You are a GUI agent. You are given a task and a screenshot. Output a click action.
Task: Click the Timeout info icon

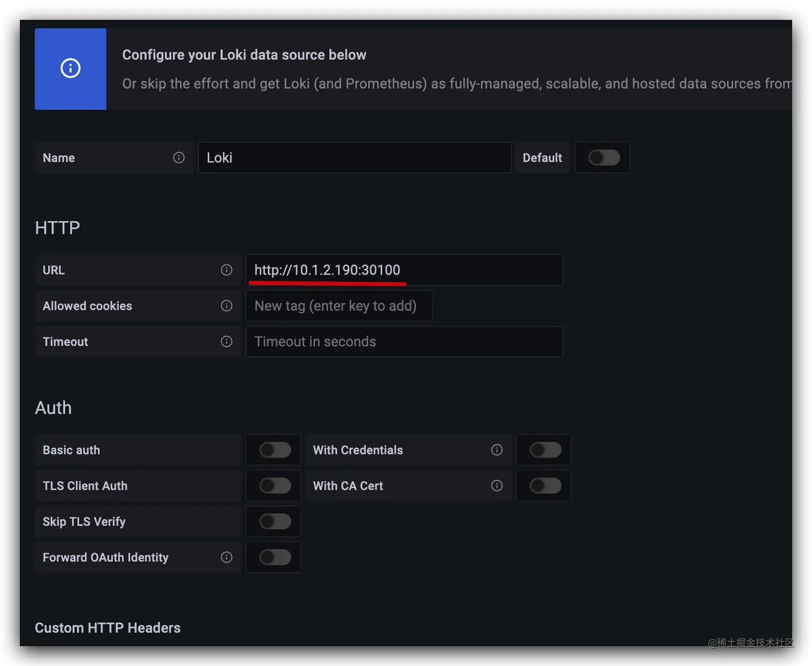point(227,342)
